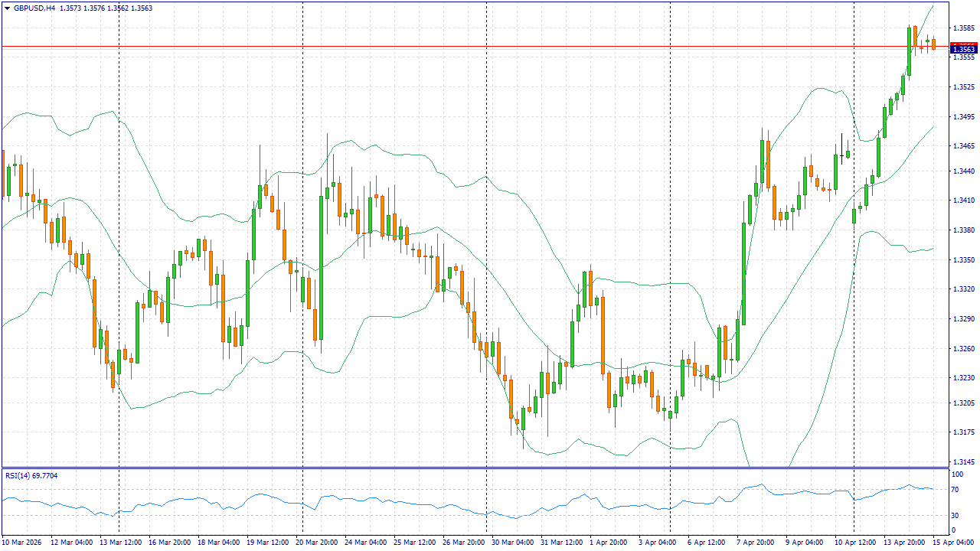Screen dimensions: 980x551
Task: Click the RSI 70 level scale label
Action: pos(954,491)
